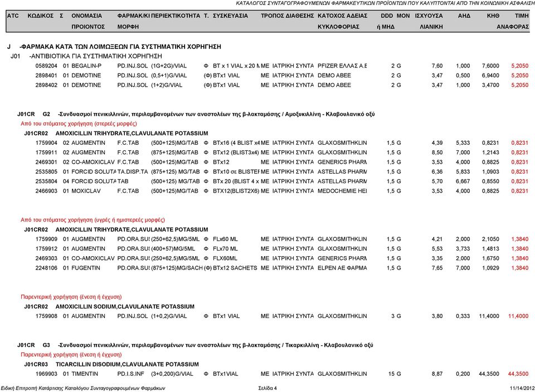Click the FUGENTIN product name
Screen dimensions: 535x392
coord(86,268)
